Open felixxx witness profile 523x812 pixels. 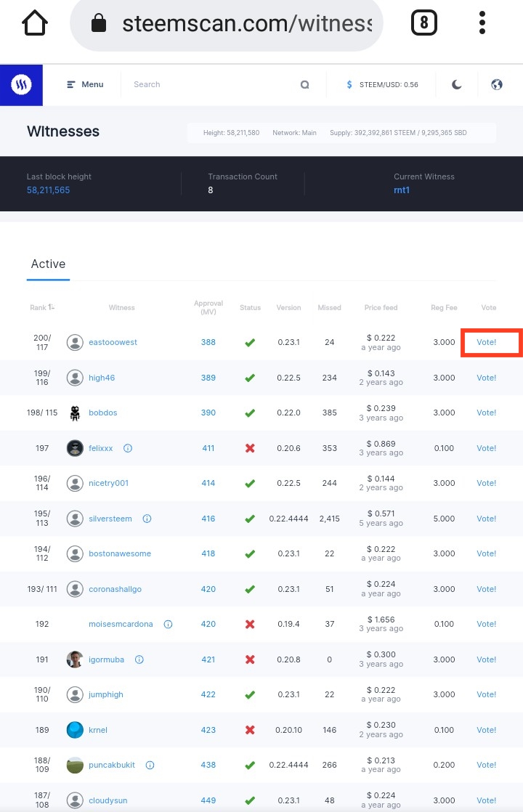(100, 448)
